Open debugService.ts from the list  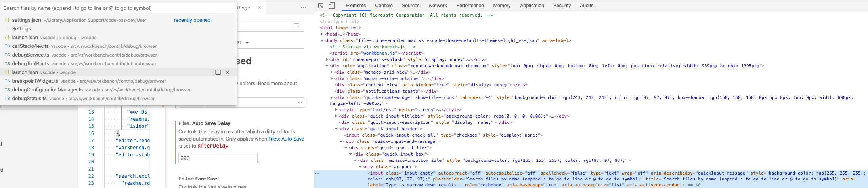pos(119,55)
